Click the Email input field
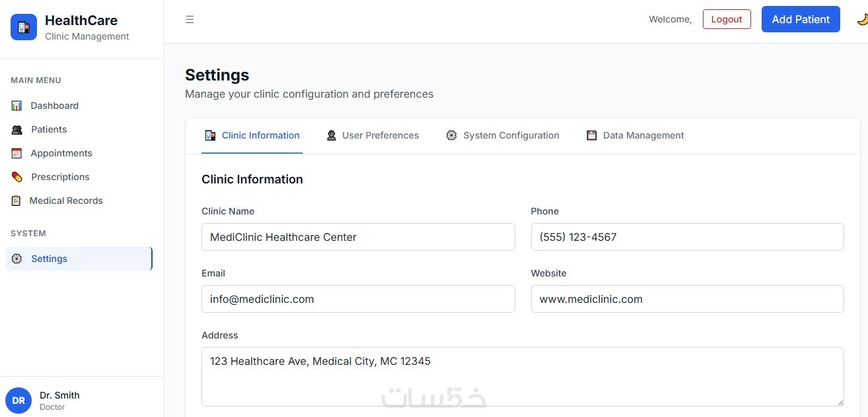 358,299
